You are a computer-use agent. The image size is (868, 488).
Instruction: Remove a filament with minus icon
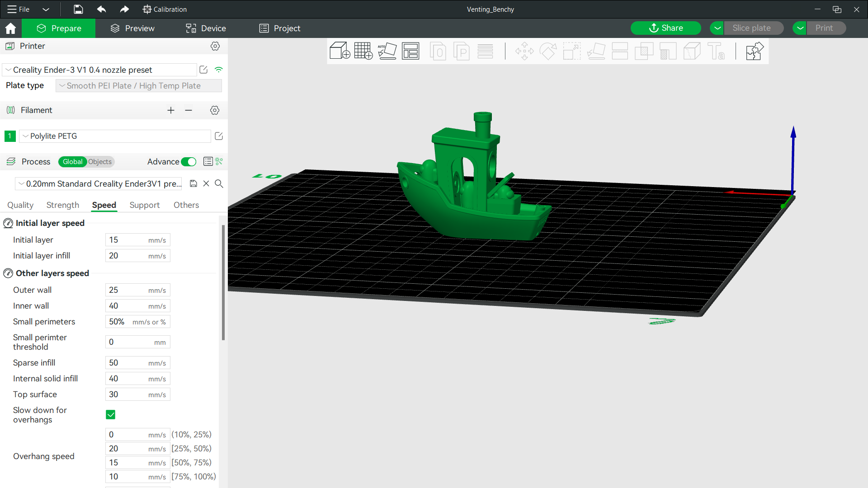click(189, 110)
